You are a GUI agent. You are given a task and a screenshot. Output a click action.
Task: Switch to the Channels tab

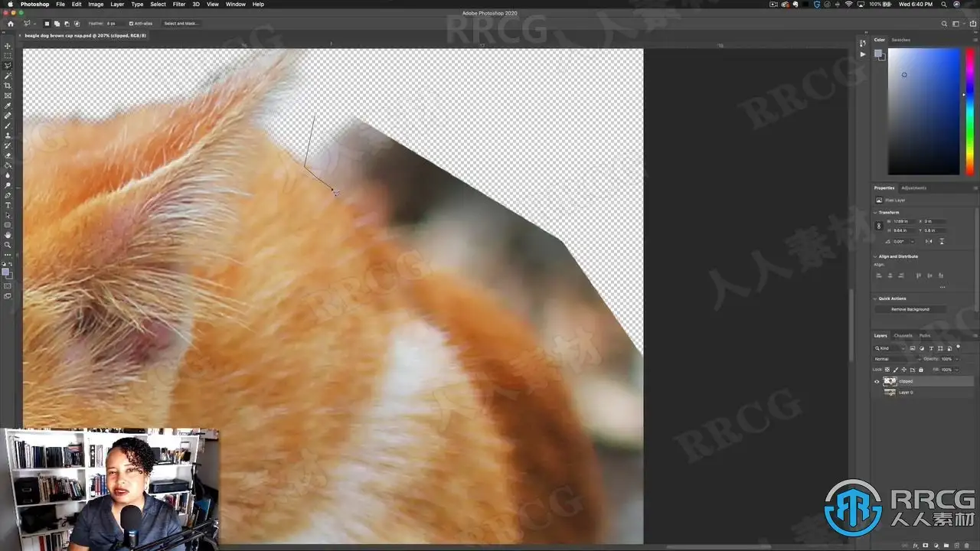point(903,335)
